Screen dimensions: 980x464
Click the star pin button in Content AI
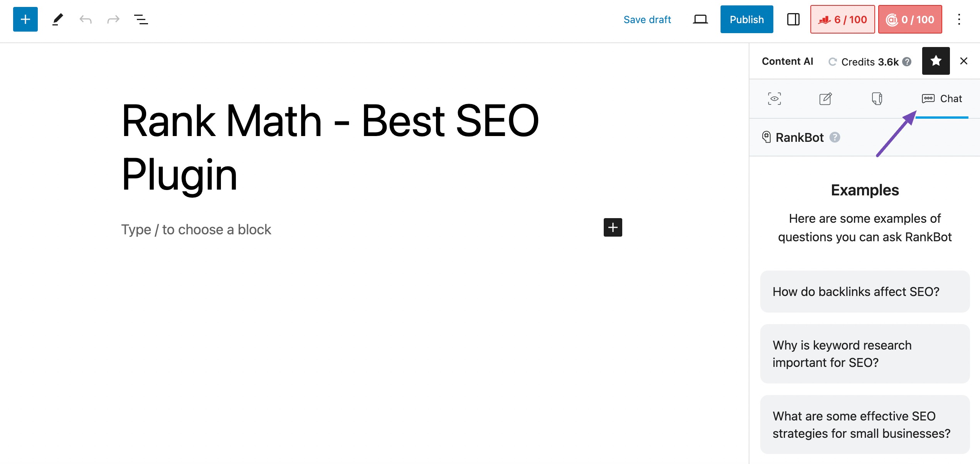[x=936, y=61]
